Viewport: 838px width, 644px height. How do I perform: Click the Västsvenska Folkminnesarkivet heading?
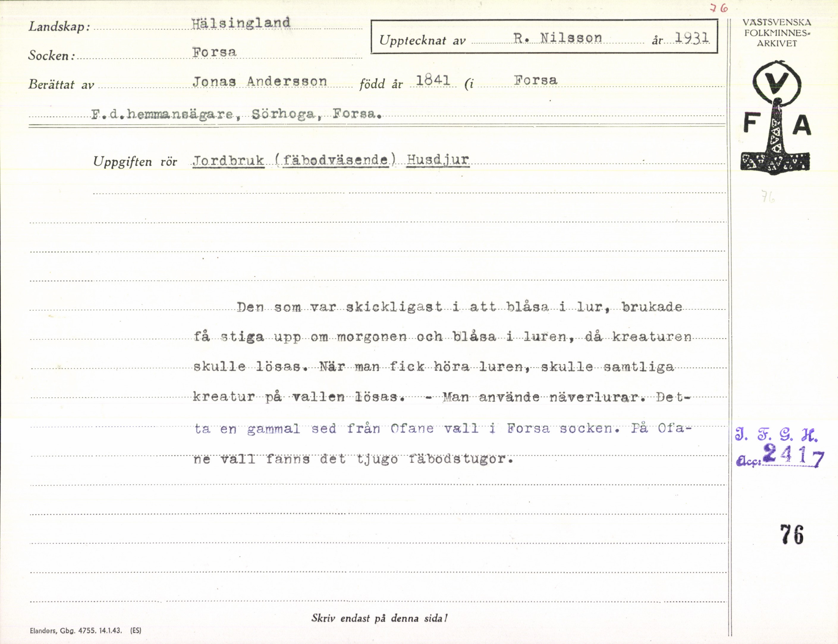pos(777,33)
